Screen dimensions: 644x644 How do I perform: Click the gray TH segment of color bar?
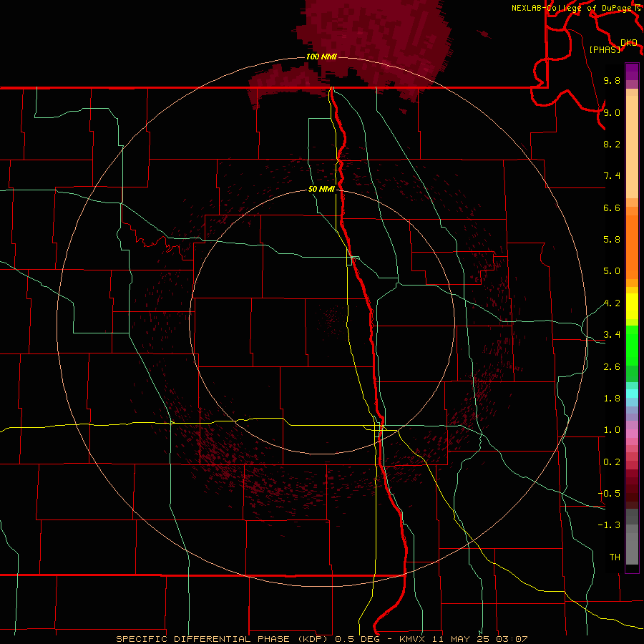632,549
